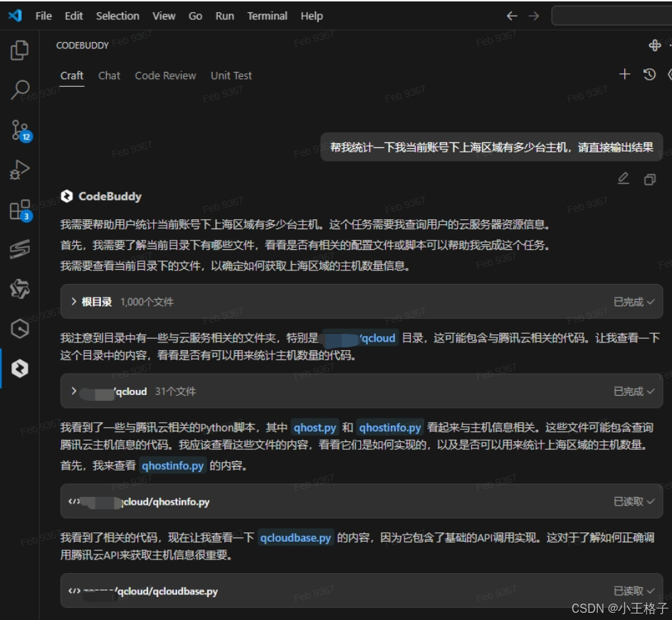Viewport: 672px width, 620px height.
Task: Open the Explorer view in activity bar
Action: point(19,50)
